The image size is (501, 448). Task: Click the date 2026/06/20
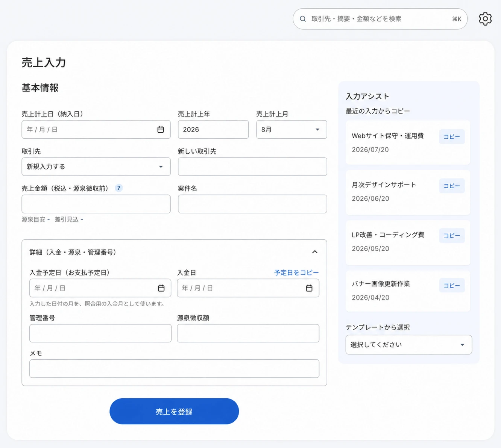click(370, 198)
